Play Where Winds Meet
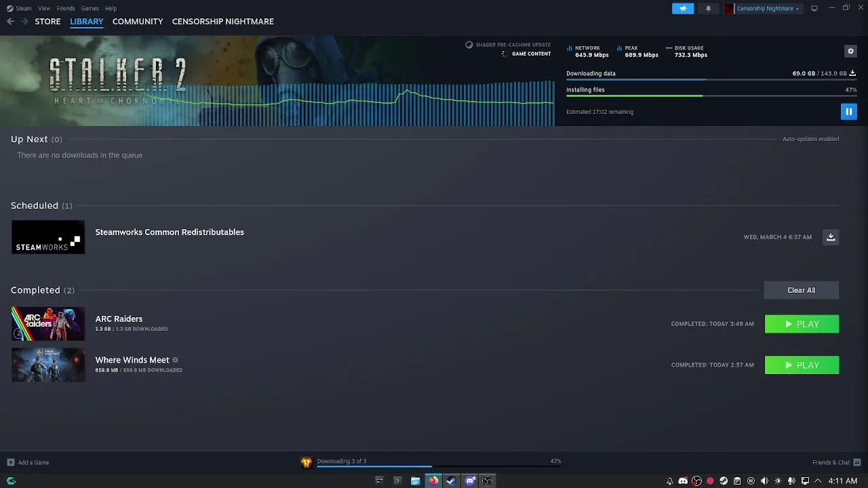The height and width of the screenshot is (488, 868). pyautogui.click(x=802, y=365)
